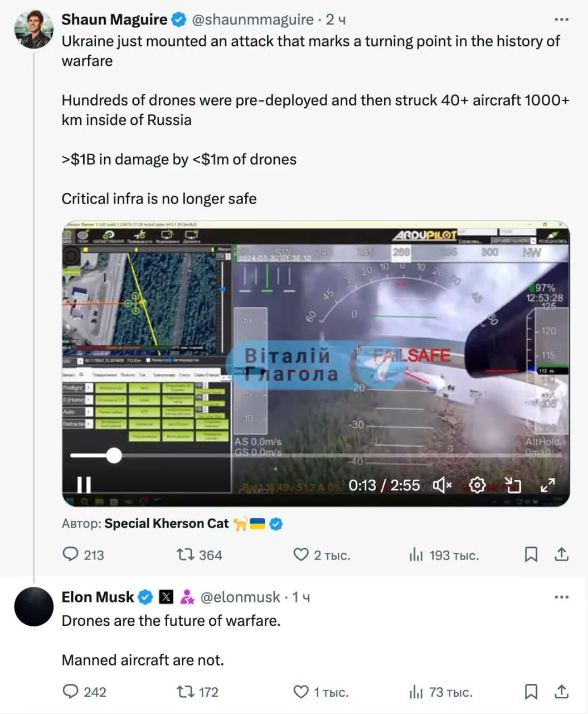Toggle picture-in-picture mode icon
The width and height of the screenshot is (588, 714).
click(512, 485)
